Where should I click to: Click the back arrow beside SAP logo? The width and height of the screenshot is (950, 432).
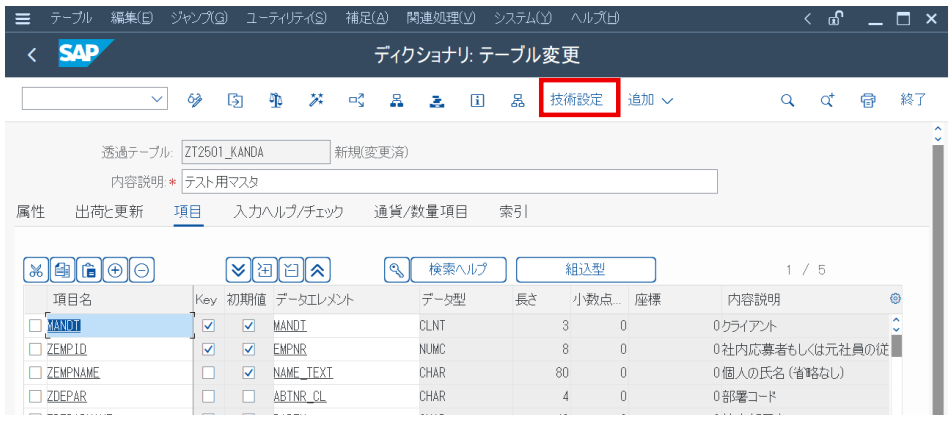click(x=32, y=55)
